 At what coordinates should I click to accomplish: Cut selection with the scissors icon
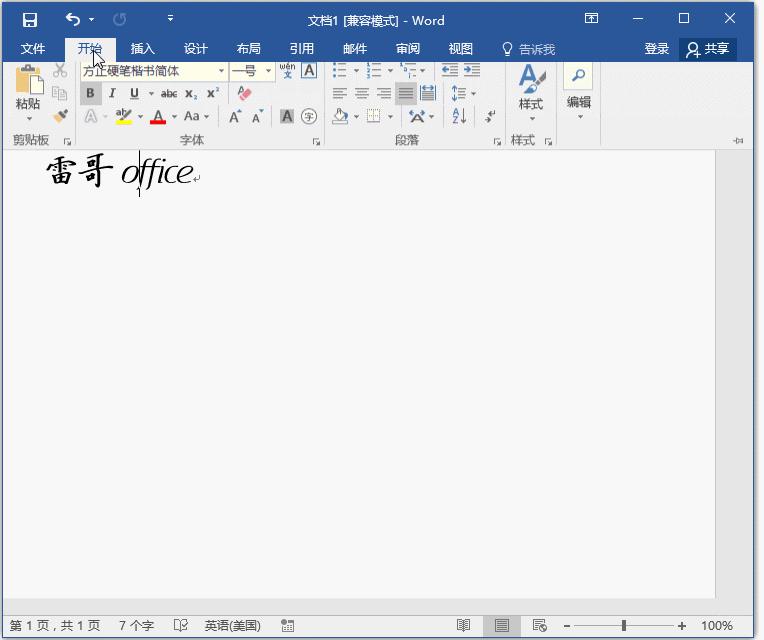tap(60, 71)
